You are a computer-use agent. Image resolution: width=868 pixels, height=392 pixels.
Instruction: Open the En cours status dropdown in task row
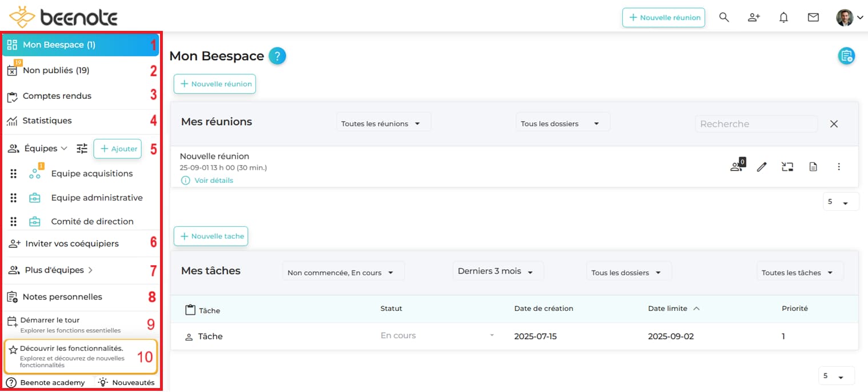coord(437,336)
